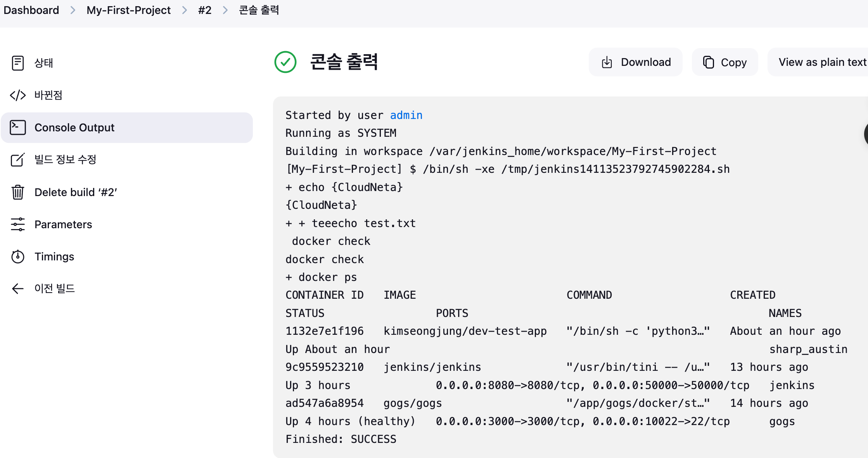Expand chevron after #2 breadcrumb

225,10
